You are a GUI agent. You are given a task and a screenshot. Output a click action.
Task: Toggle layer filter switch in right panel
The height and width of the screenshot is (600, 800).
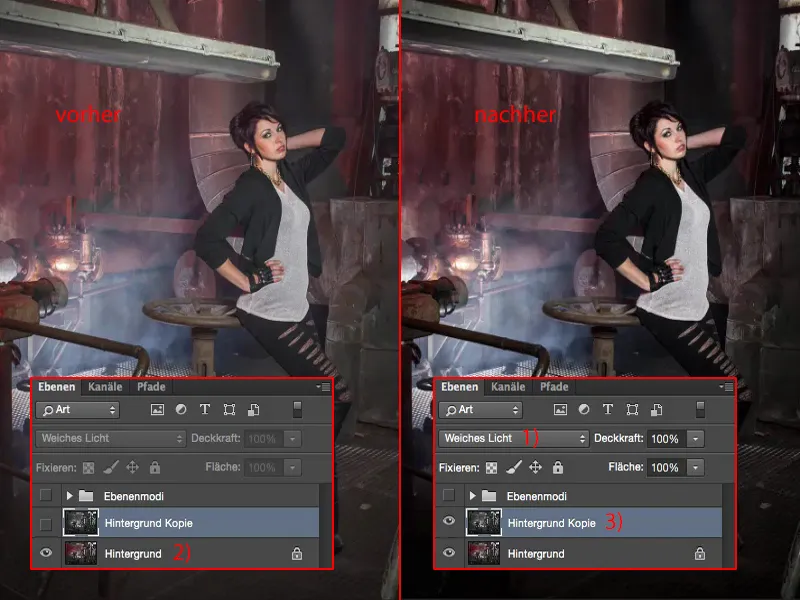point(701,410)
